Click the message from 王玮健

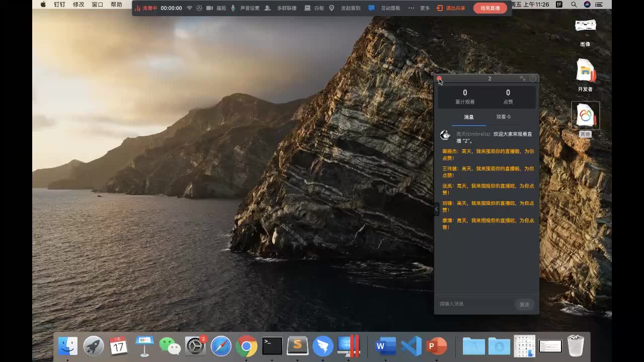coord(488,172)
